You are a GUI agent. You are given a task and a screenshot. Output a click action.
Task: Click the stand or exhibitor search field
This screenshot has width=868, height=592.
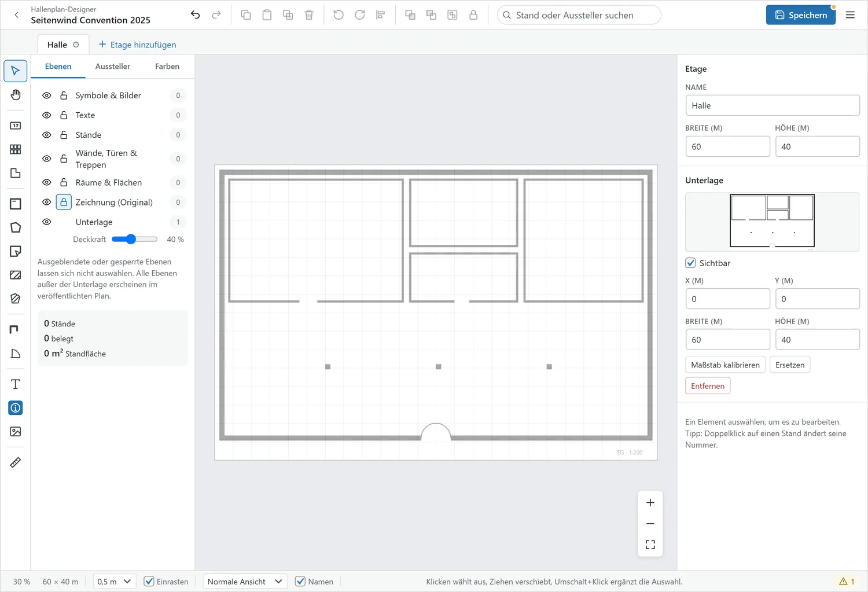pyautogui.click(x=579, y=15)
